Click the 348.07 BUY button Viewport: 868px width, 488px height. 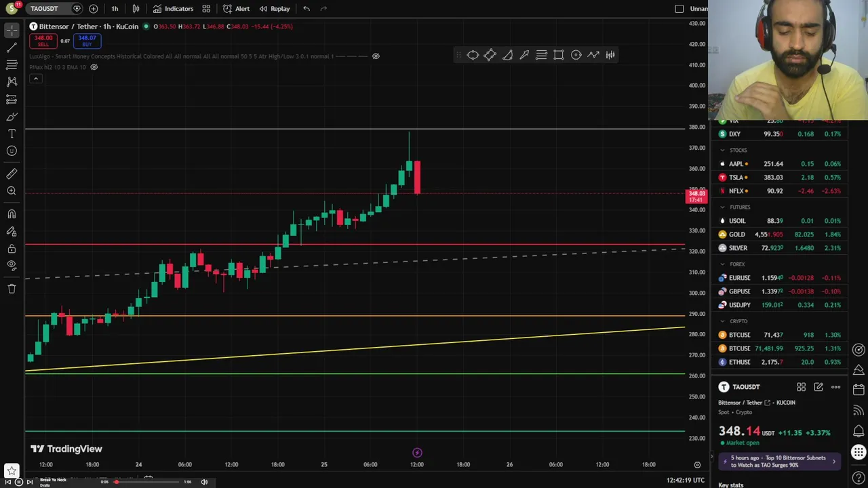click(x=87, y=41)
